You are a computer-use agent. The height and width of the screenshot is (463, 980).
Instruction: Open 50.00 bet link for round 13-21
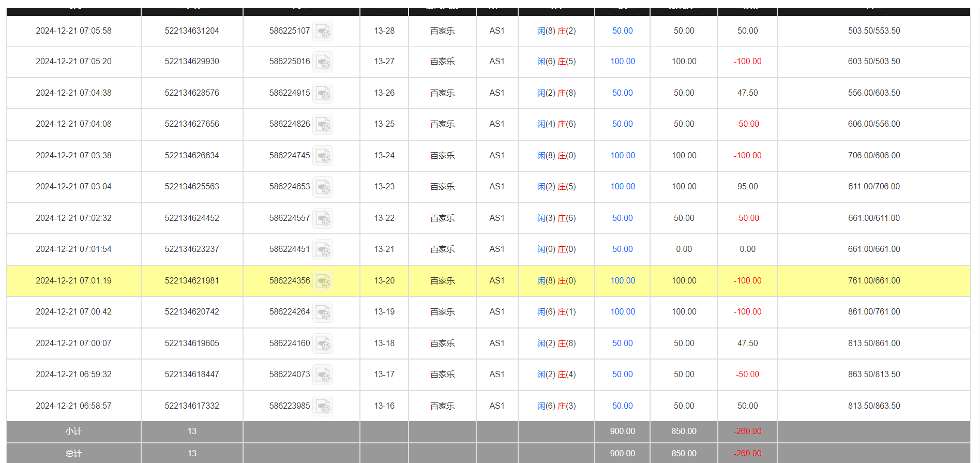(622, 249)
